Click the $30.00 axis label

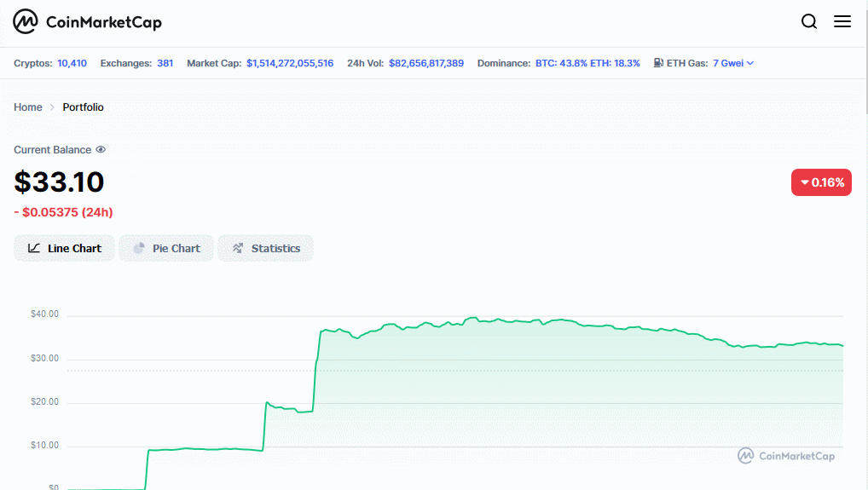point(45,359)
